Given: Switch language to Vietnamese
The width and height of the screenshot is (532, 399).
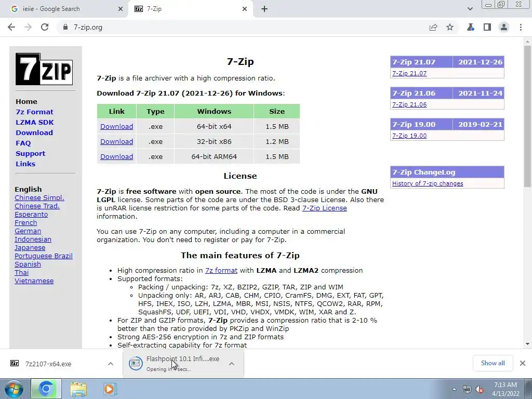Looking at the screenshot, I should pyautogui.click(x=34, y=281).
